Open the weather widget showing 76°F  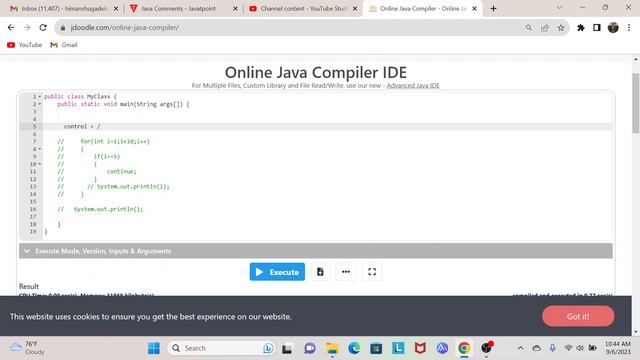pos(27,348)
